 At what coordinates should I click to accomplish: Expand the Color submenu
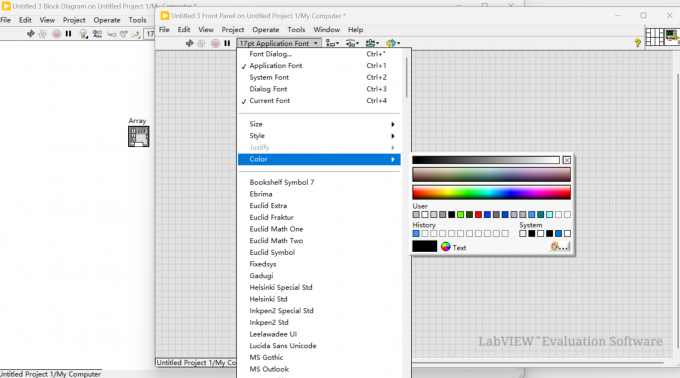319,159
